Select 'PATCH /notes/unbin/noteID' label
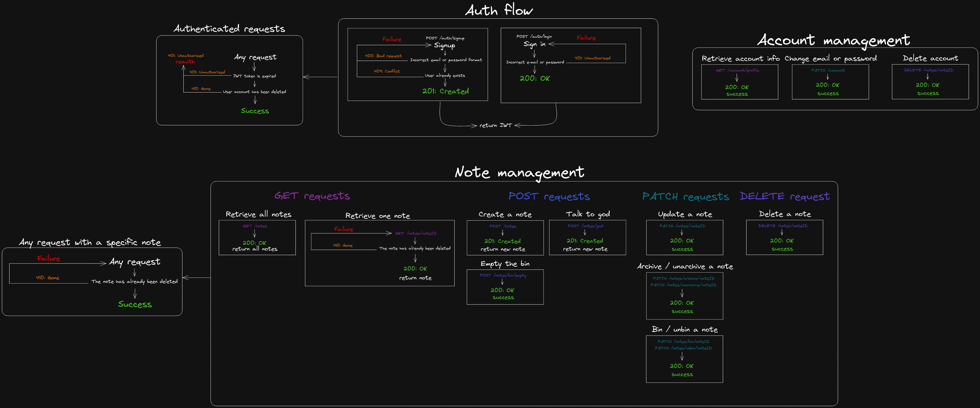 click(683, 348)
